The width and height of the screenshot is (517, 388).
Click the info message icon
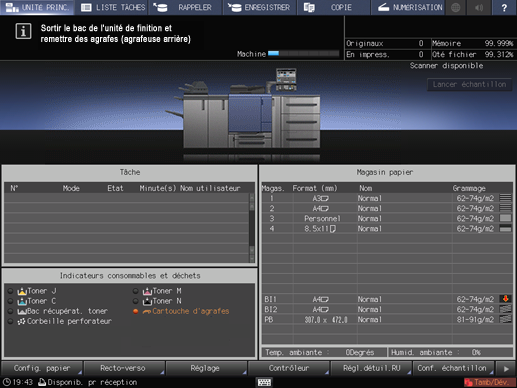pyautogui.click(x=23, y=31)
